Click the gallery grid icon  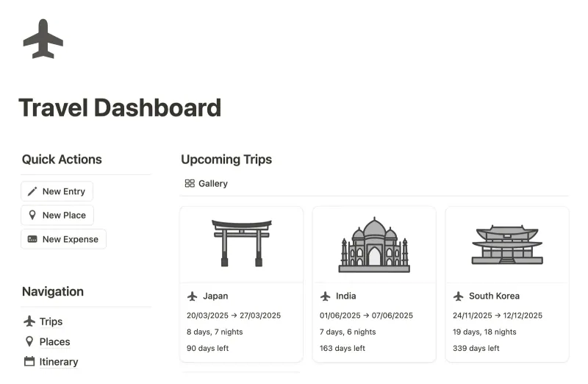point(190,183)
